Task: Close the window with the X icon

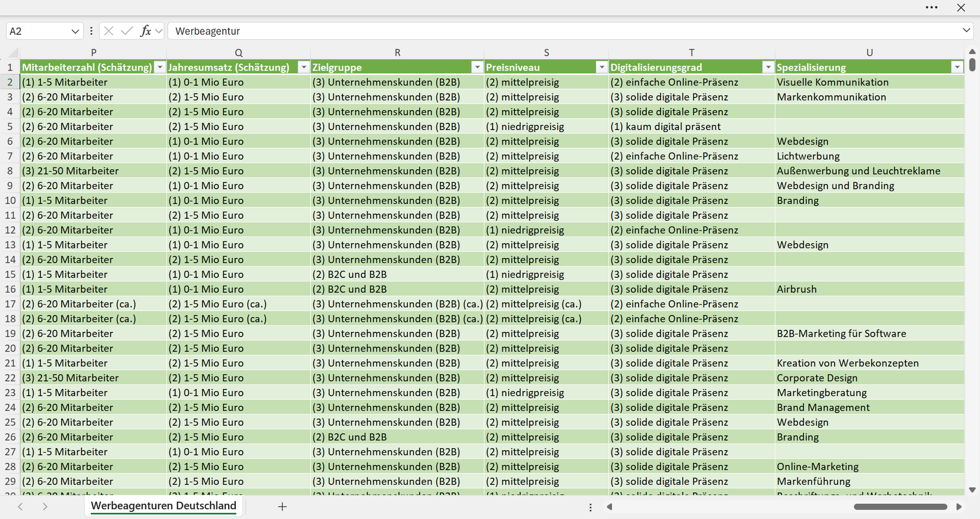Action: tap(961, 8)
